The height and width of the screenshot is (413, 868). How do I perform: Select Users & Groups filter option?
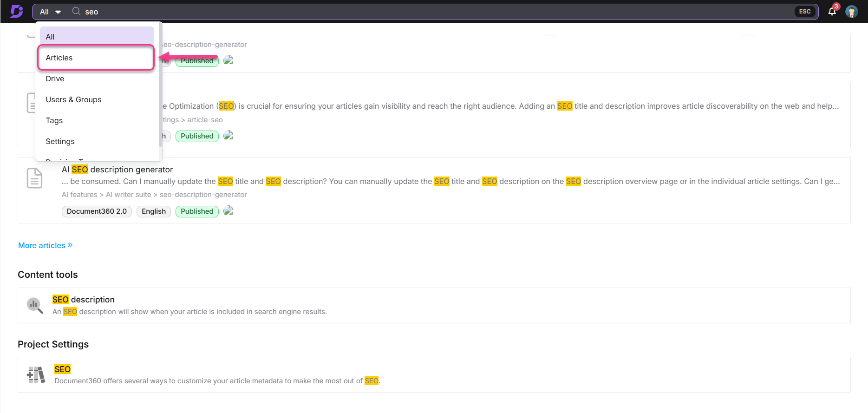pyautogui.click(x=97, y=99)
